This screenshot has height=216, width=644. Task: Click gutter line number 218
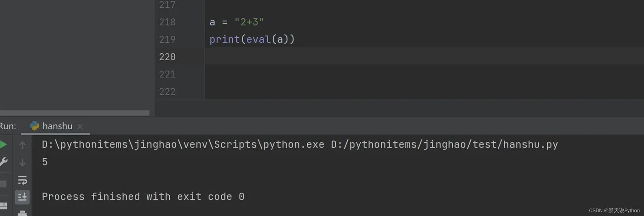167,22
